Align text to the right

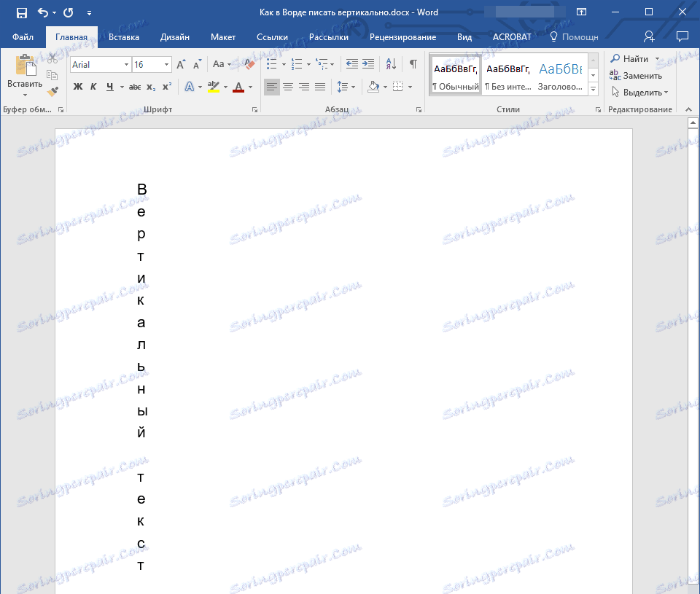304,87
